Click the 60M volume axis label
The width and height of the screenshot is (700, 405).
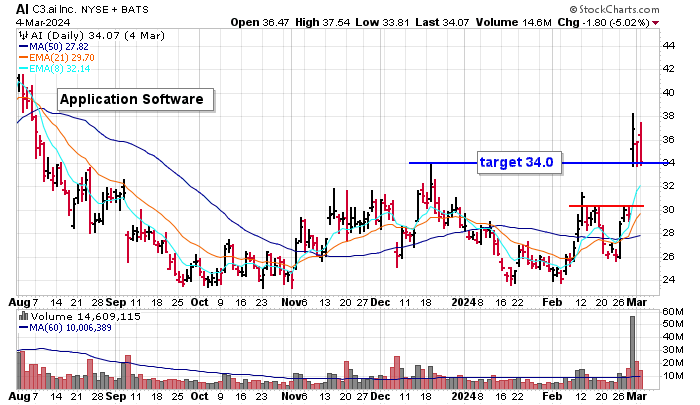(x=672, y=312)
